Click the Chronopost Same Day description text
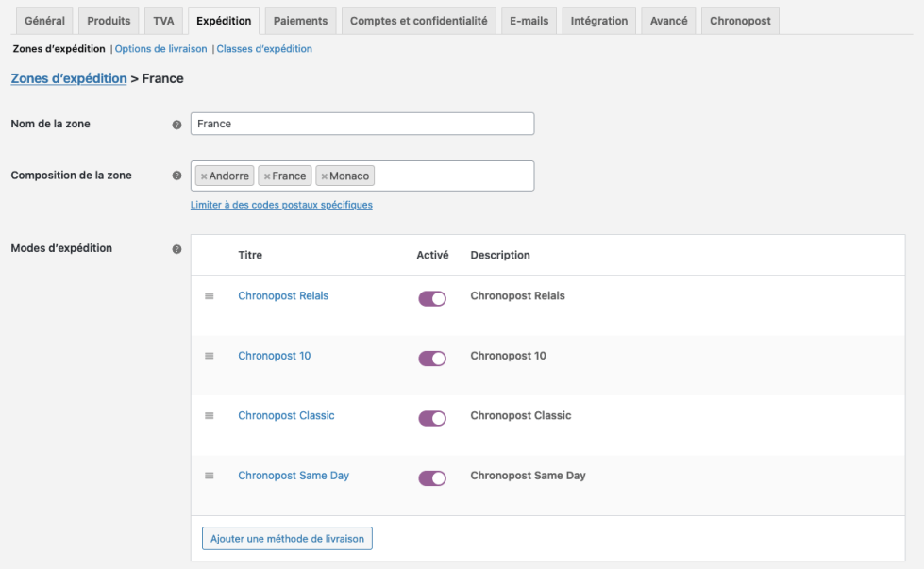The image size is (924, 569). click(x=528, y=476)
